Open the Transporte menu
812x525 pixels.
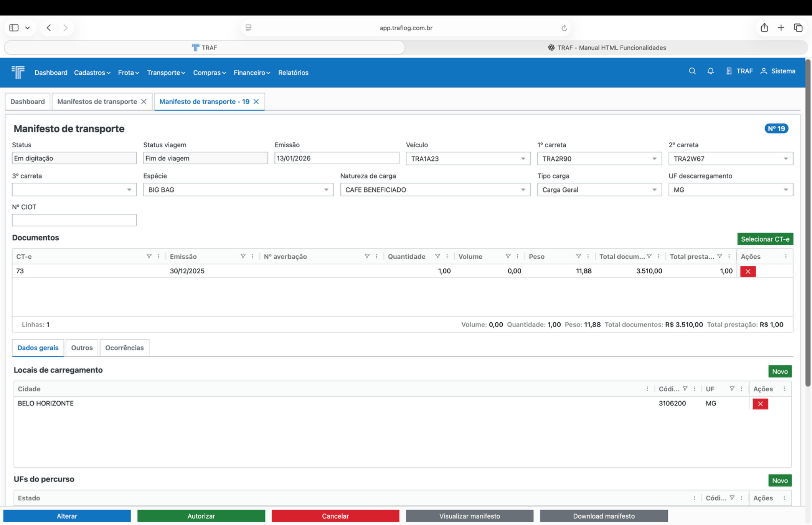click(x=166, y=73)
